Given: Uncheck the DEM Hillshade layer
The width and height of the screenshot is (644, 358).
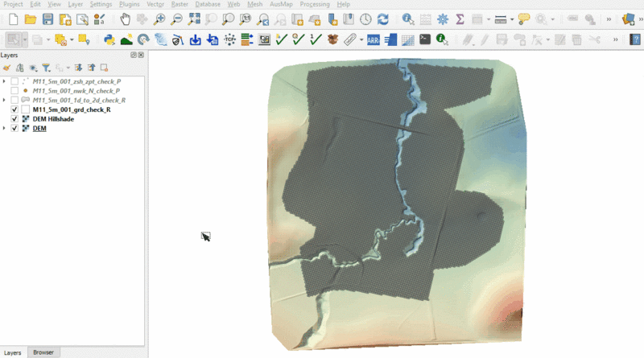Looking at the screenshot, I should 14,119.
